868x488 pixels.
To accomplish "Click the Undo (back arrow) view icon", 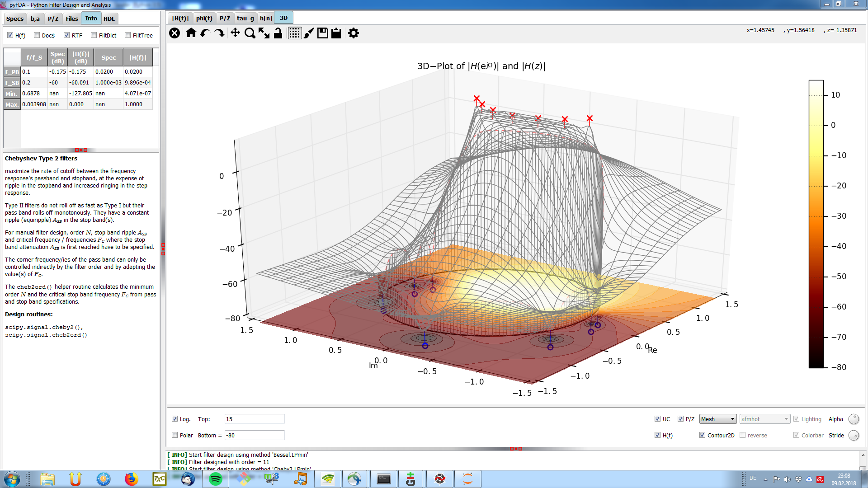I will [x=205, y=33].
